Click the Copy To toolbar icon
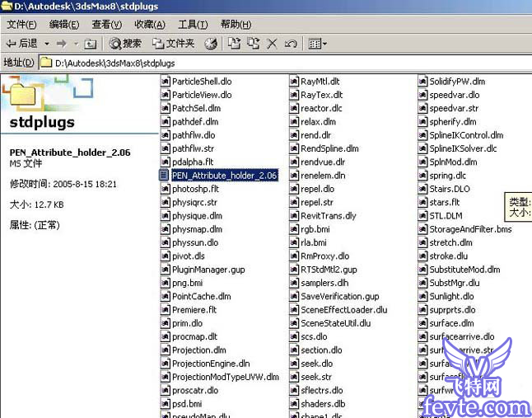 253,44
